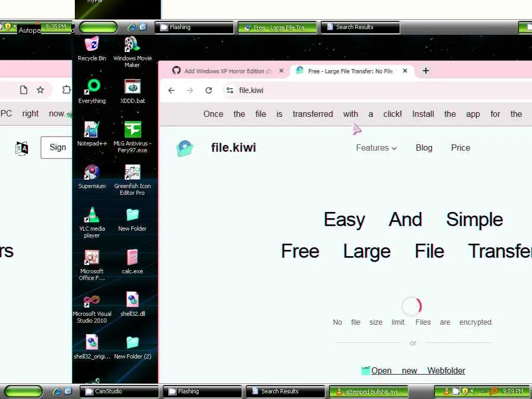Open the extensions puzzle icon in left browser
The width and height of the screenshot is (532, 399).
point(66,89)
